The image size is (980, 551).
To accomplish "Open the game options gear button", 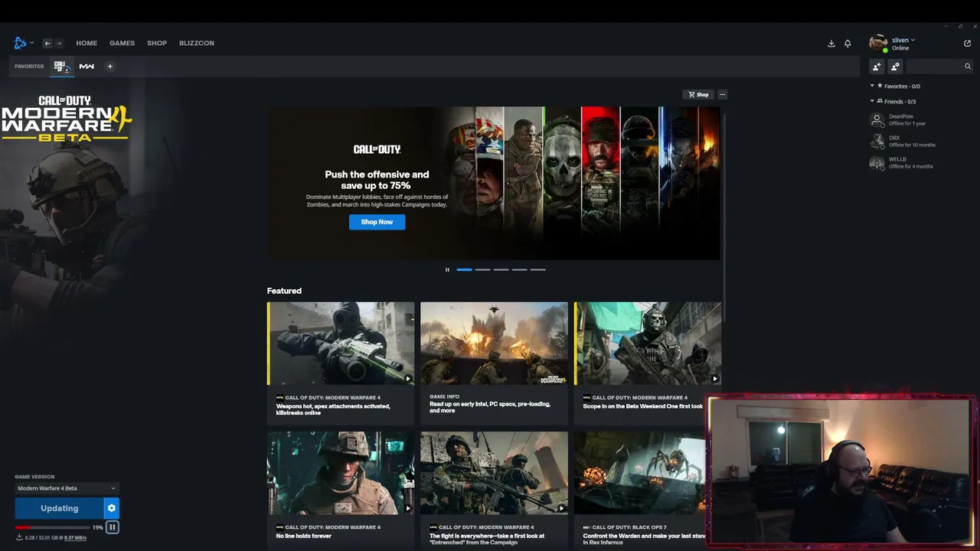I will click(112, 508).
